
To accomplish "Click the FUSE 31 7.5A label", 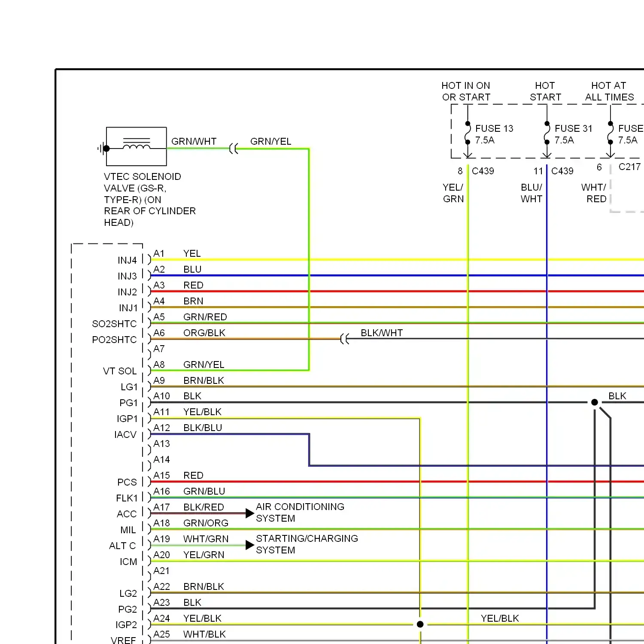I will coord(573,134).
